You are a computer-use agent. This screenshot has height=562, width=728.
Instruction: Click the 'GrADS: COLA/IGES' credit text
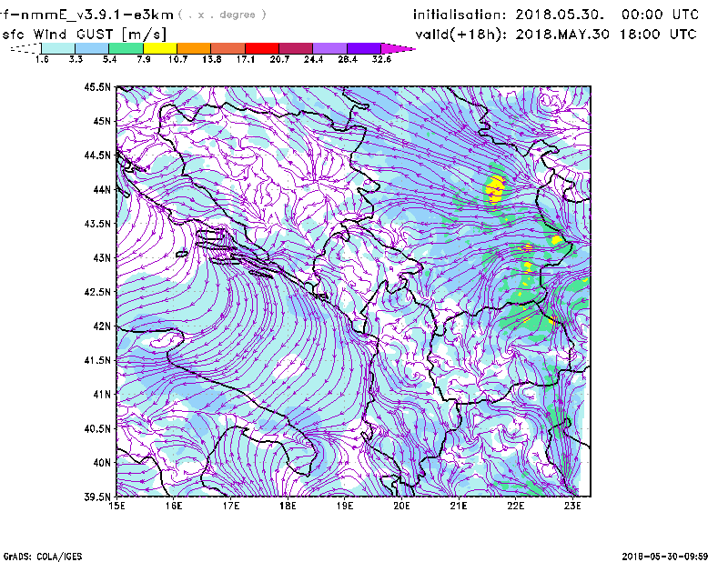tap(43, 557)
